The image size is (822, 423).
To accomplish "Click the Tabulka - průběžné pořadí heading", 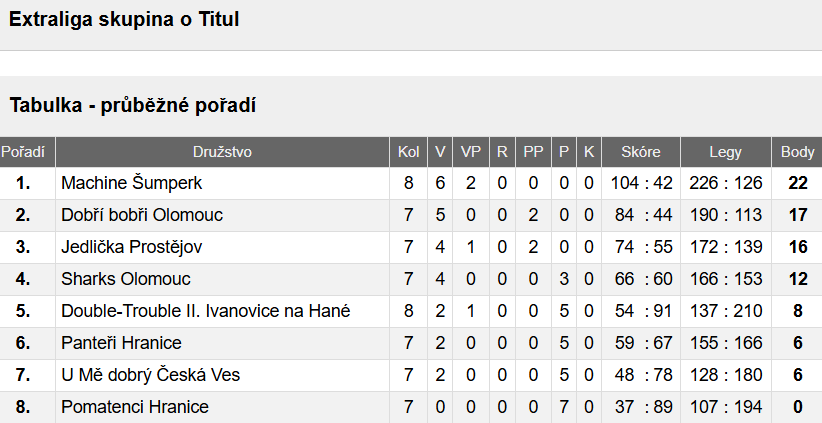I will tap(133, 105).
